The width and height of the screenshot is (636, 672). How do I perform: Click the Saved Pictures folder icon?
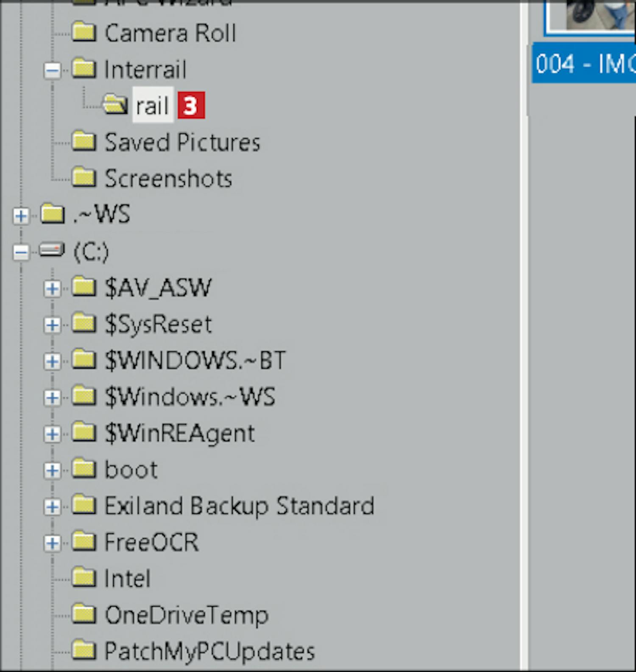pos(84,142)
